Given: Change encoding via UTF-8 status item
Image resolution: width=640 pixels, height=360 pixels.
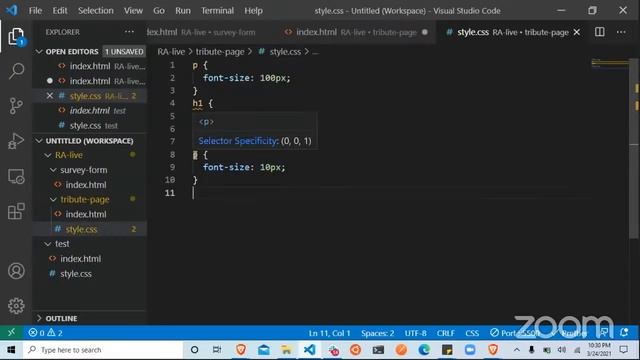Looking at the screenshot, I should [416, 333].
